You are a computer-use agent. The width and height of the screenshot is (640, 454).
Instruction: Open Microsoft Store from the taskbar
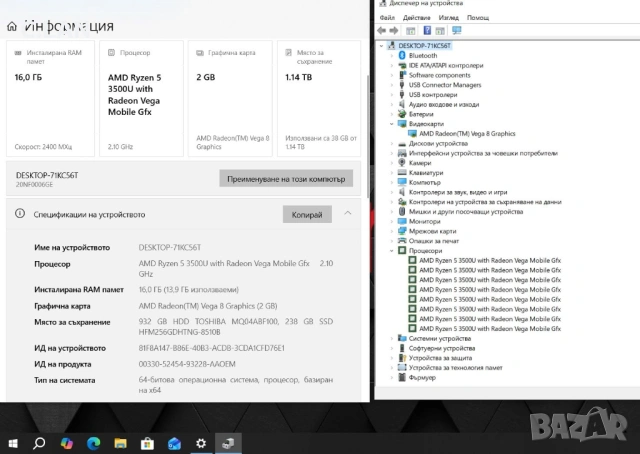pyautogui.click(x=147, y=443)
